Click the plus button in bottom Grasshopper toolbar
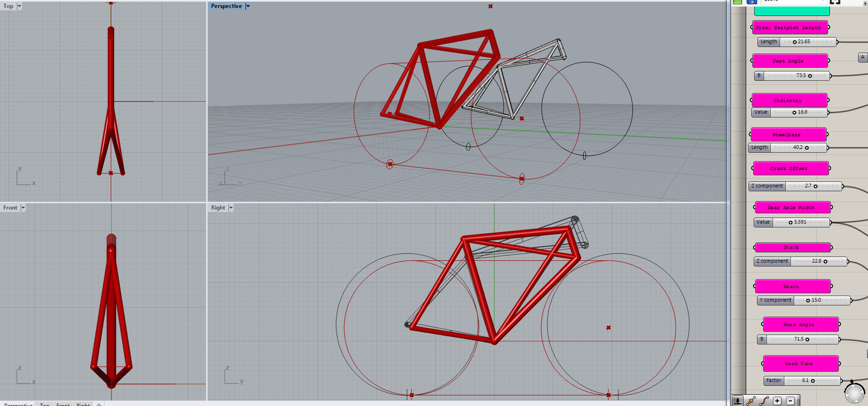The image size is (868, 406). 777,401
